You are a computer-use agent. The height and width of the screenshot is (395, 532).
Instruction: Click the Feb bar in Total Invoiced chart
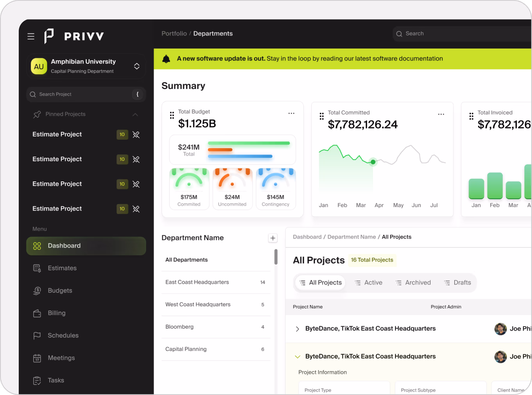pos(495,186)
